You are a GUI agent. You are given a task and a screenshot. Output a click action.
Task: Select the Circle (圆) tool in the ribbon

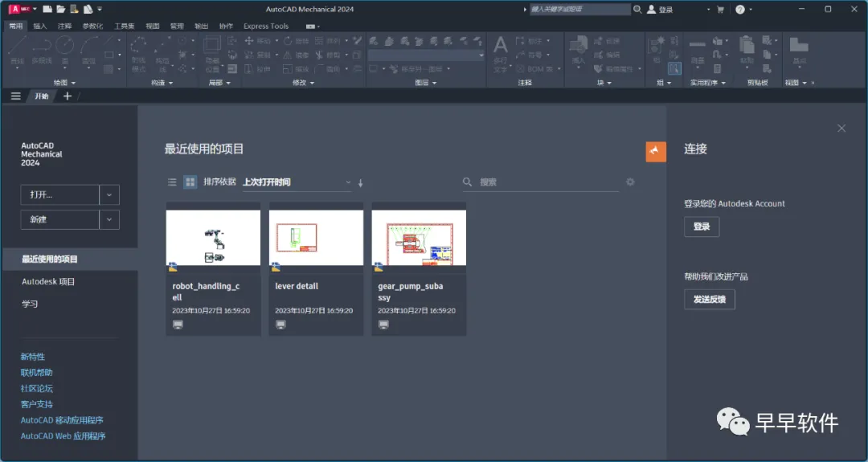point(65,51)
